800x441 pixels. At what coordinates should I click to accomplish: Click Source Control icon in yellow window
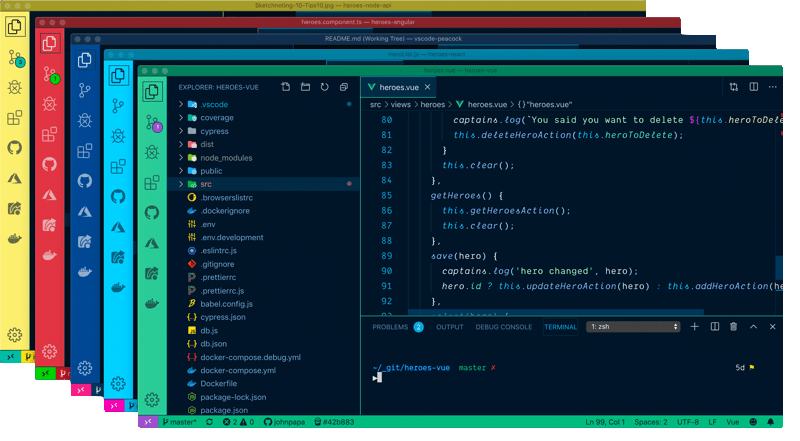[16, 58]
